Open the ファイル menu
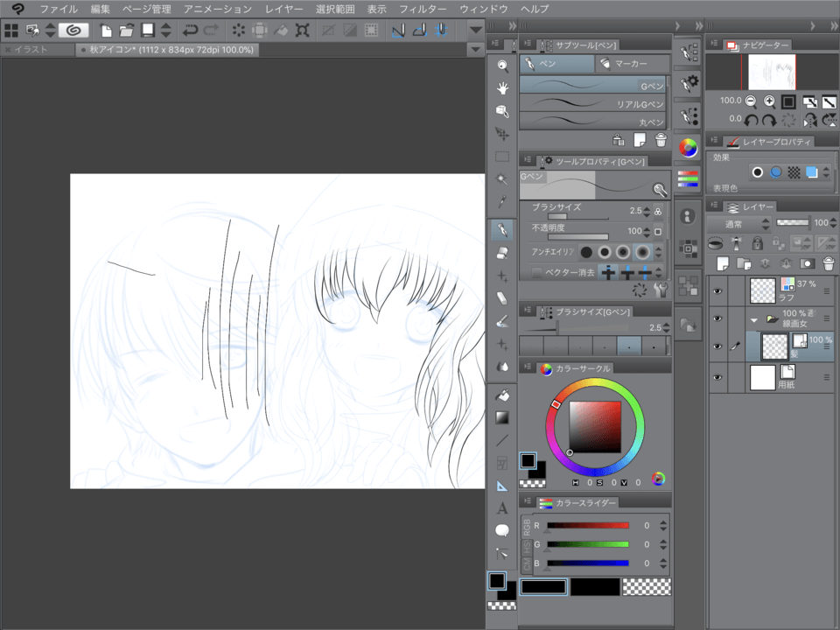The image size is (840, 630). [58, 9]
